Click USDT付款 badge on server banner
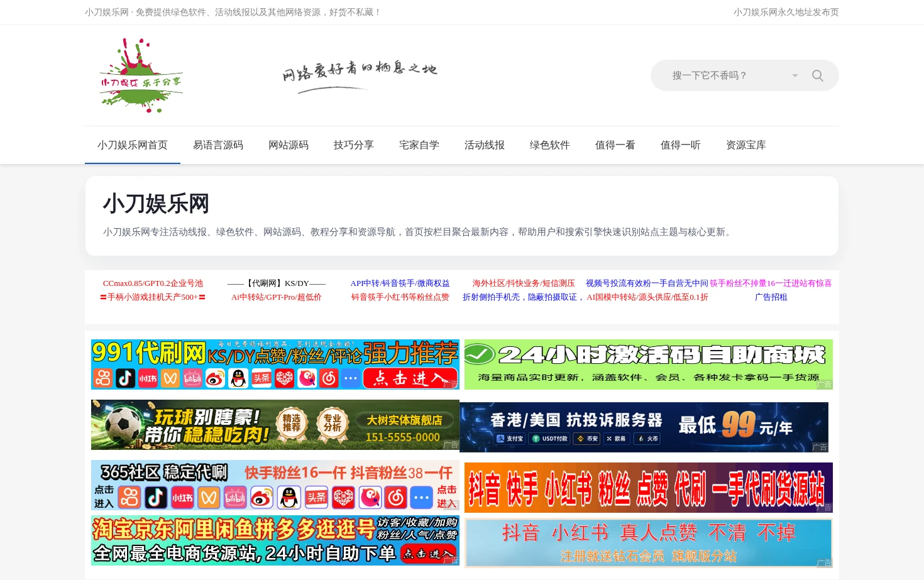The width and height of the screenshot is (924, 580). [550, 439]
